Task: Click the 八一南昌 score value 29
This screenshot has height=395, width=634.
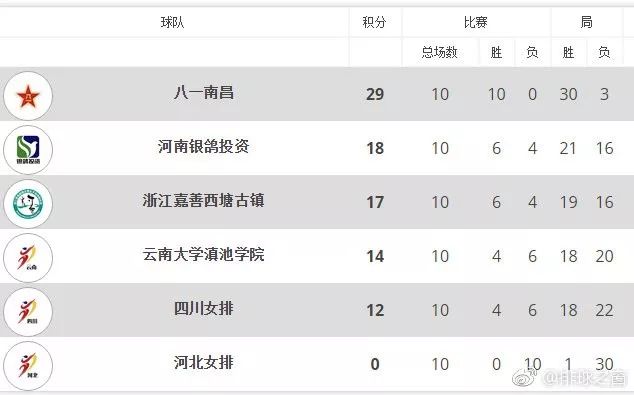Action: point(375,94)
